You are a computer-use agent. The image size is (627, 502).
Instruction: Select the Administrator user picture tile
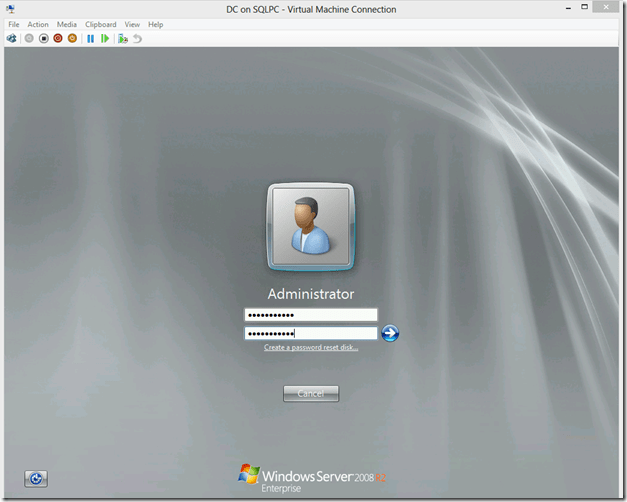click(x=310, y=227)
